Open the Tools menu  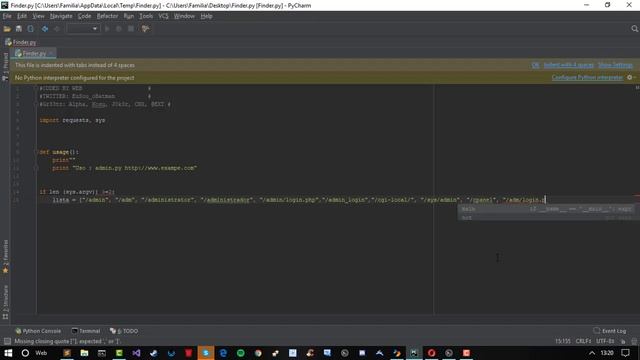[x=146, y=16]
